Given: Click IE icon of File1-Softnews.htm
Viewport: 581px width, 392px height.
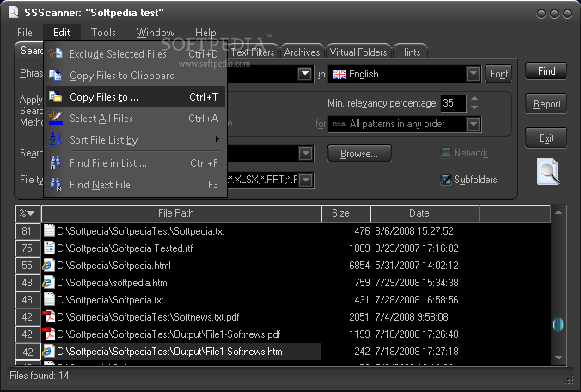Looking at the screenshot, I should point(48,352).
